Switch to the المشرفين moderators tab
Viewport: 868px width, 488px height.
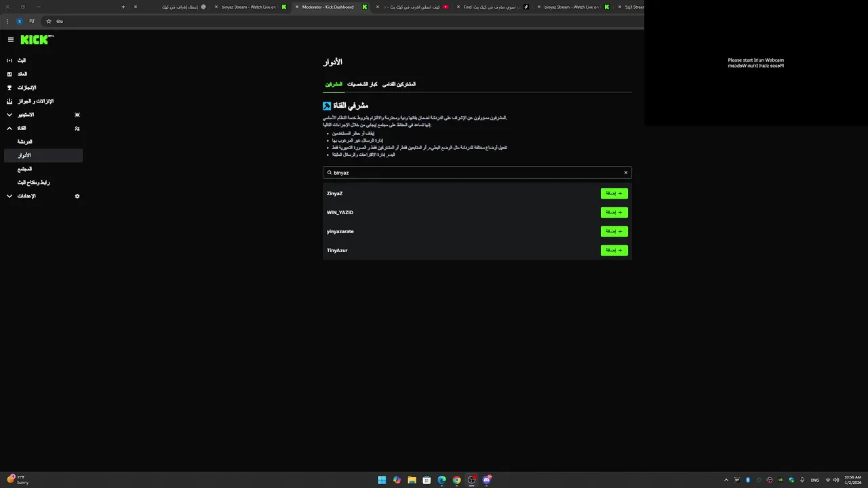[x=334, y=84]
